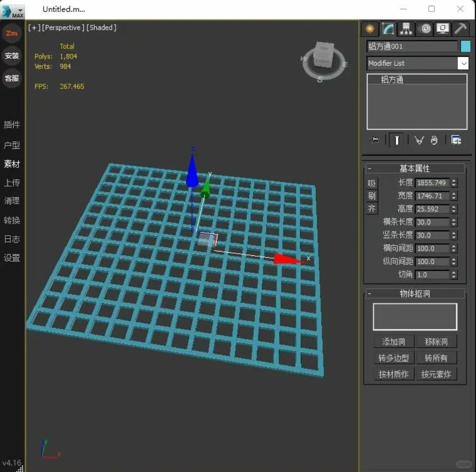Open the Hierarchy panel icon
The image size is (476, 472).
[406, 29]
